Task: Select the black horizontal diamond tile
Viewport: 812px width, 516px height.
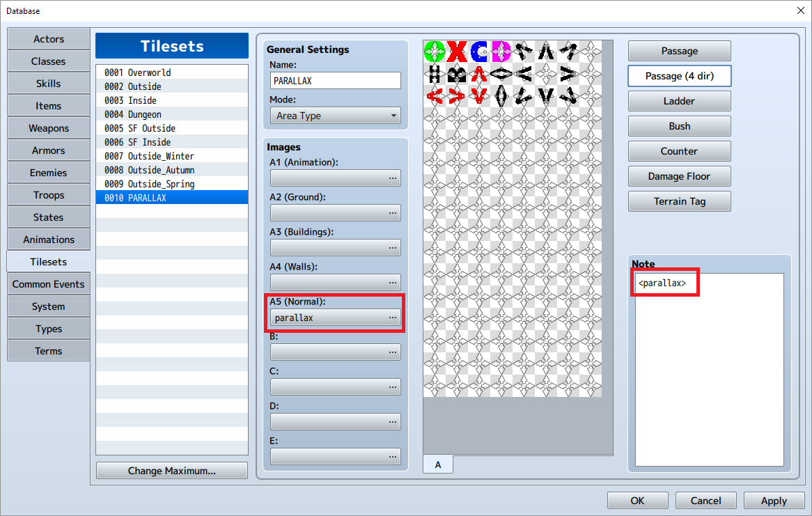Action: coord(501,74)
